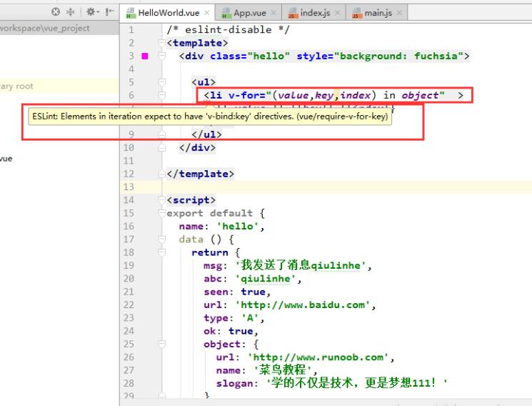Collapse the template tag fold on line 2
The height and width of the screenshot is (406, 532).
[x=162, y=43]
